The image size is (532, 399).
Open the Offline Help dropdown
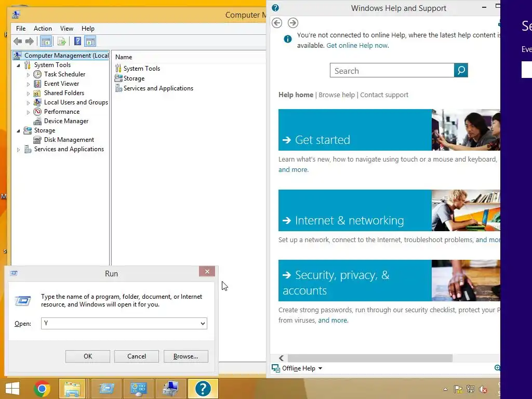pos(302,368)
